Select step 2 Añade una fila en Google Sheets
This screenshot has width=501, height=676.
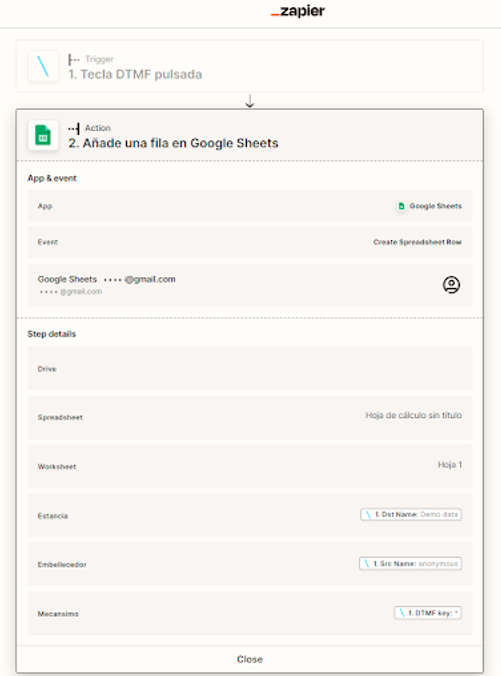(250, 135)
